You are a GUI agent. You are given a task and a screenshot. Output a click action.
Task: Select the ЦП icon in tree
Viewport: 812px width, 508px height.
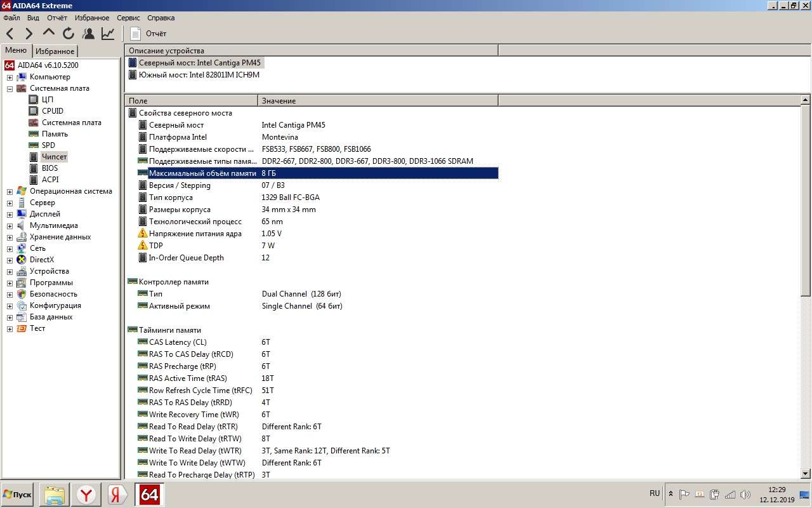pyautogui.click(x=34, y=100)
